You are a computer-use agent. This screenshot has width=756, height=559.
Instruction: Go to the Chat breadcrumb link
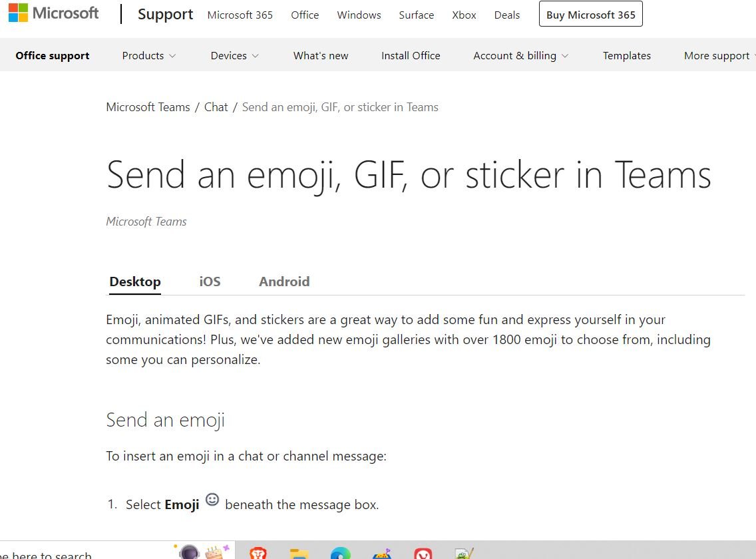coord(216,107)
